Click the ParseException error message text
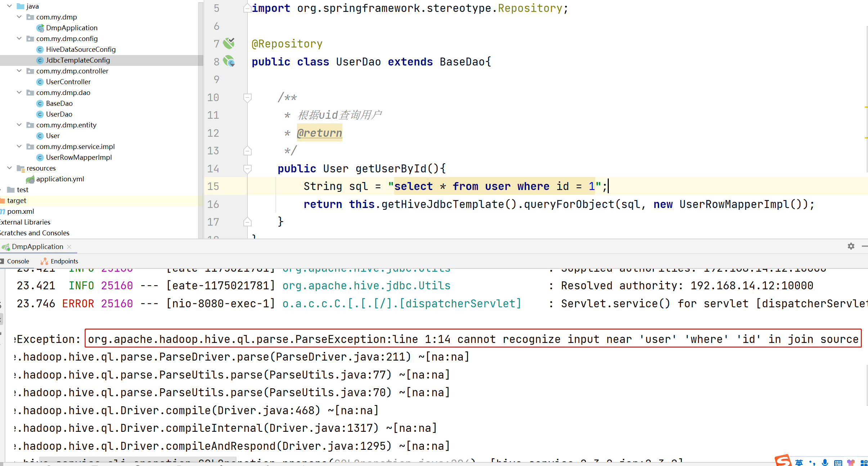Viewport: 868px width, 466px height. tap(473, 339)
